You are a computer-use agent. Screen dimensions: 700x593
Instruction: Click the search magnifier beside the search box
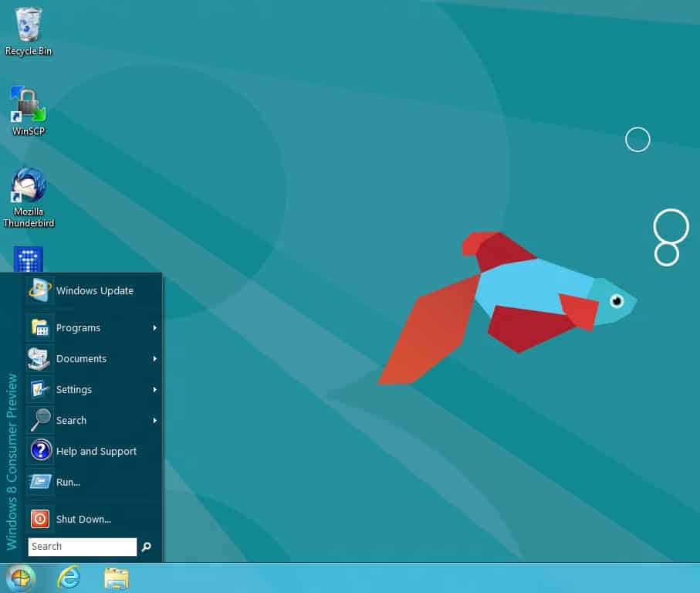[146, 547]
